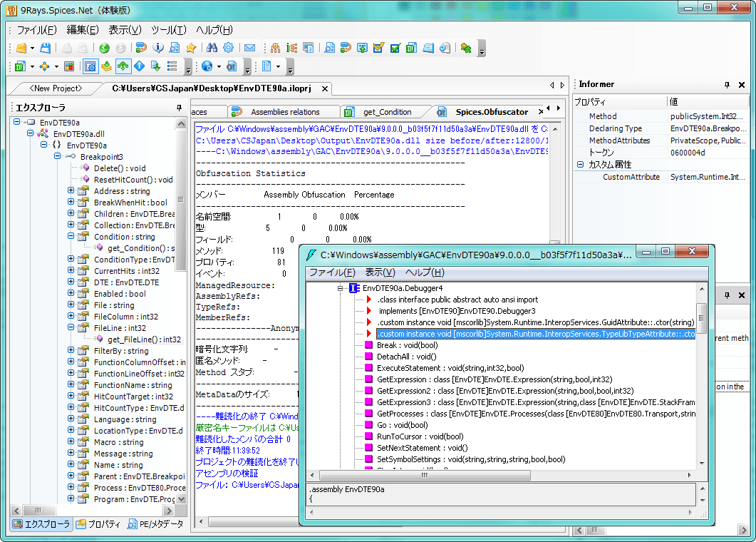This screenshot has height=542, width=756.
Task: Click the four-way blue arrows icon
Action: coord(44,66)
